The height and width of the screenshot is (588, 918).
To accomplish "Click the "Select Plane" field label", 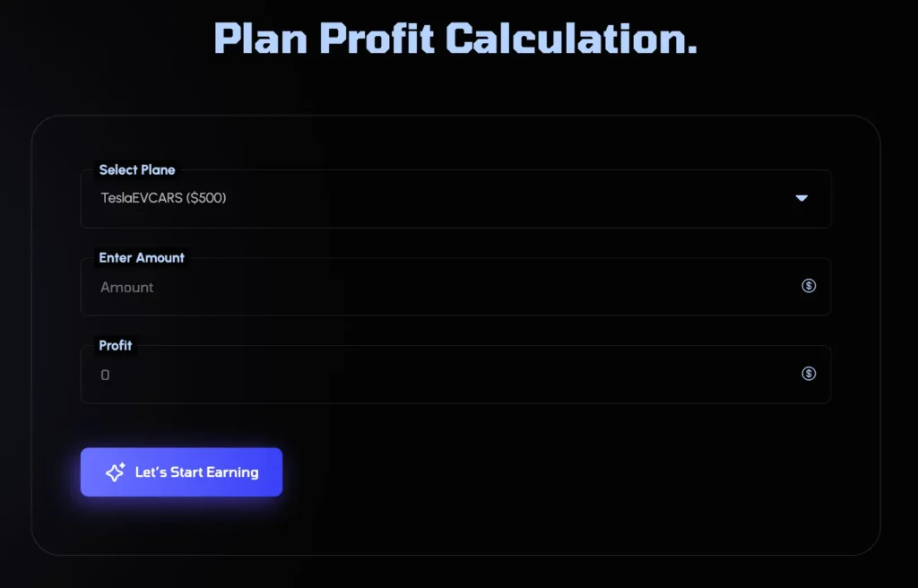I will (137, 169).
